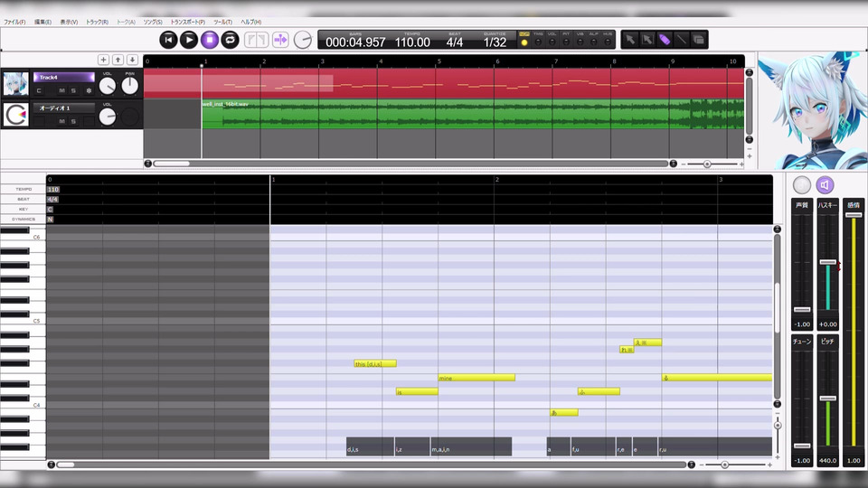Open the ファイル(F) menu

pyautogui.click(x=14, y=22)
